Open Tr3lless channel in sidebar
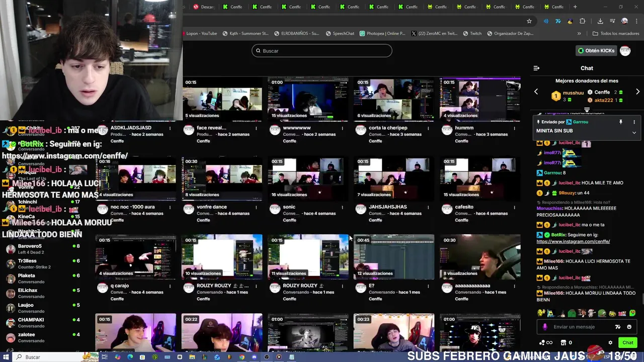Screen dimensions: 644x362 point(43,264)
